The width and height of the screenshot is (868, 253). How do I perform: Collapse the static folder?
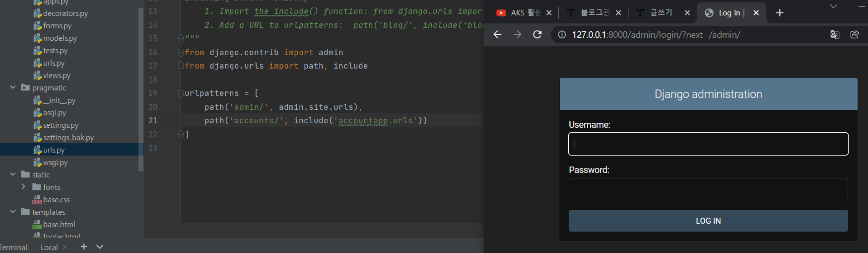[x=13, y=174]
